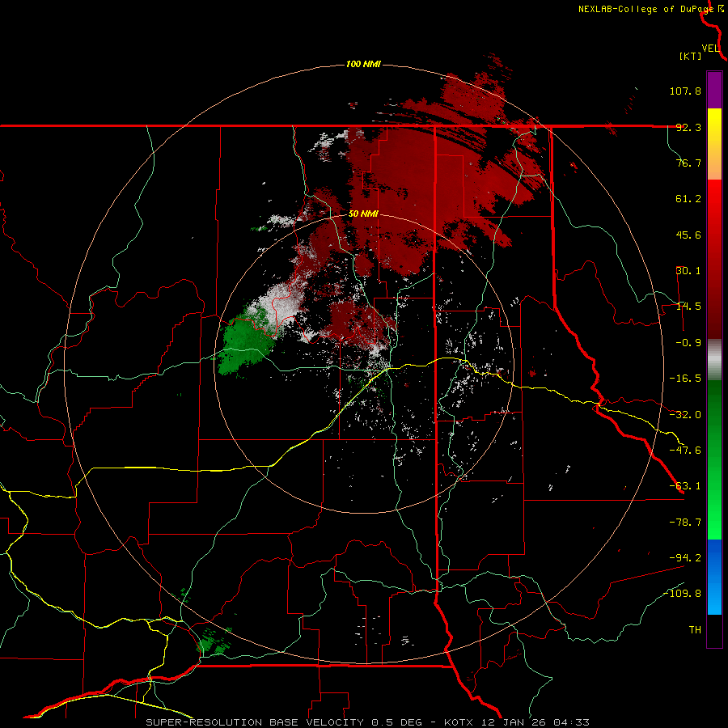
Task: Select the -47.6 legend value
Action: point(685,451)
